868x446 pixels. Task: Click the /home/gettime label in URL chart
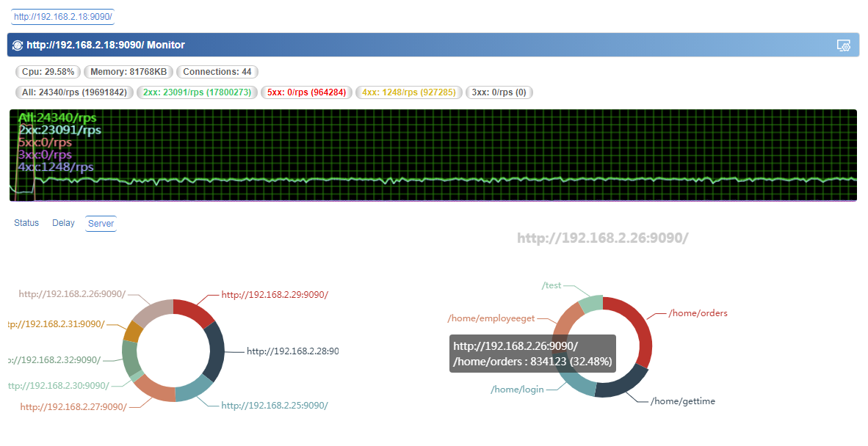click(682, 401)
